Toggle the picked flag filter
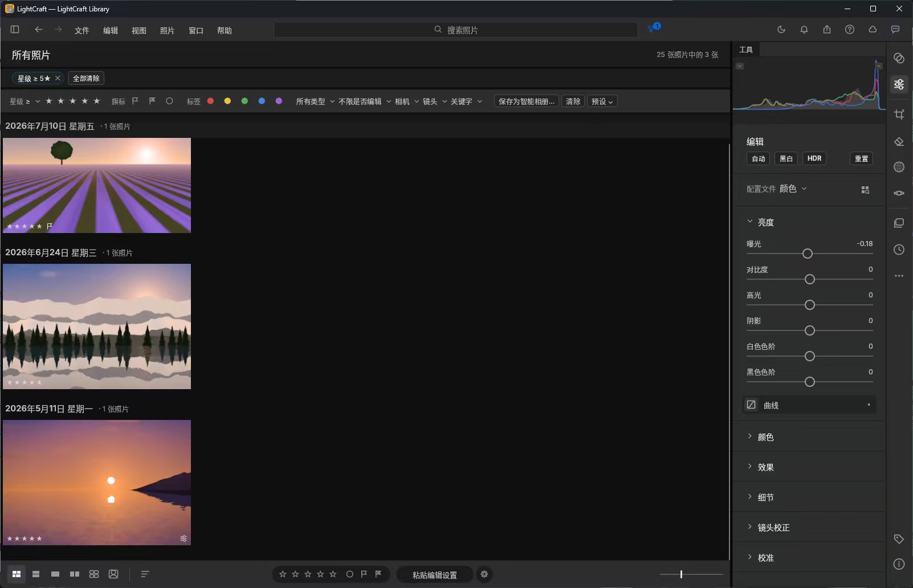The width and height of the screenshot is (913, 588). click(x=135, y=101)
